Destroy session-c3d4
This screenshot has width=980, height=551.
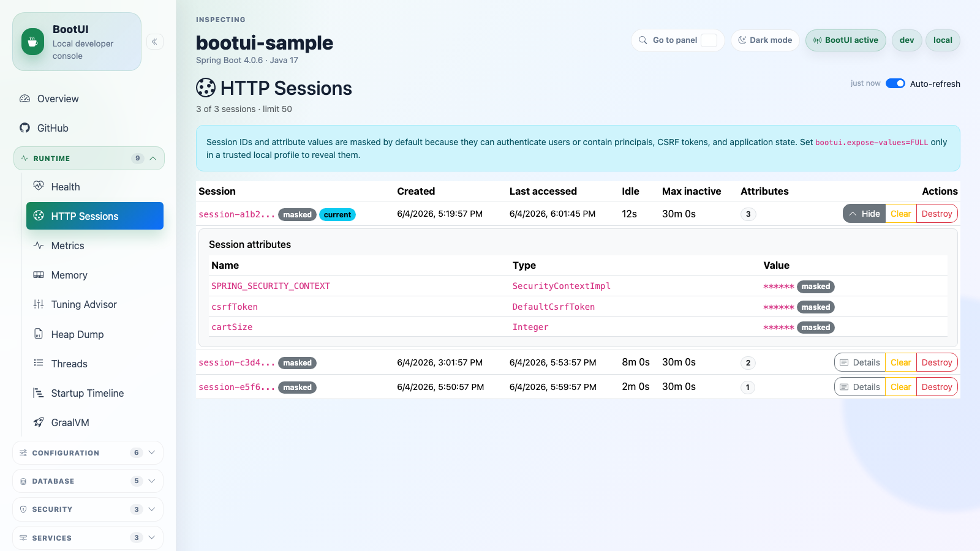coord(937,362)
